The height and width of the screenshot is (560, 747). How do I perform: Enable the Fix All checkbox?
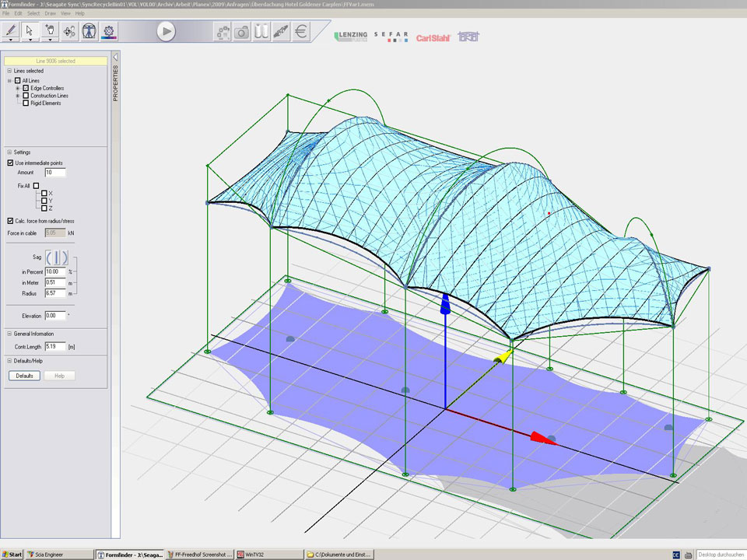[x=36, y=185]
